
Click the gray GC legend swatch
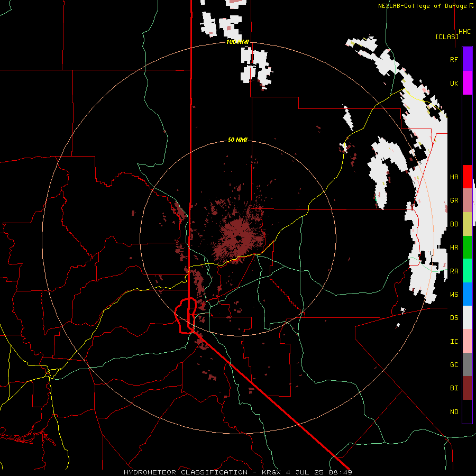[x=467, y=364]
